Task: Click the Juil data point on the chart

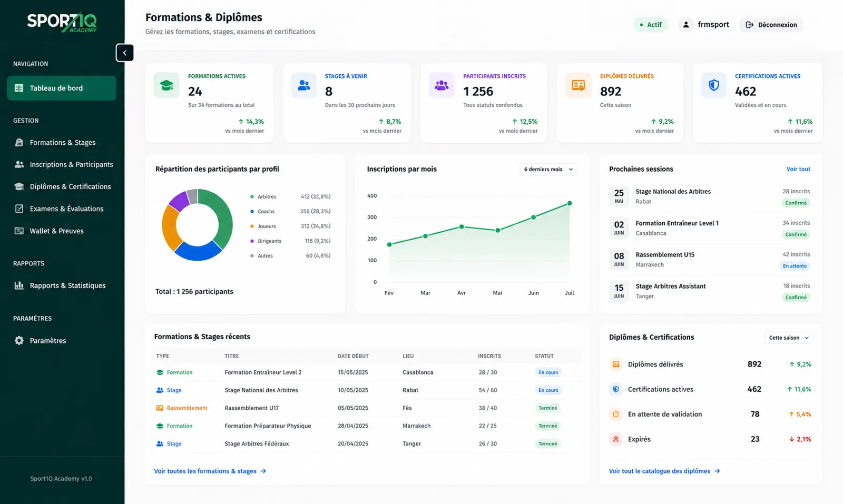Action: pos(570,203)
